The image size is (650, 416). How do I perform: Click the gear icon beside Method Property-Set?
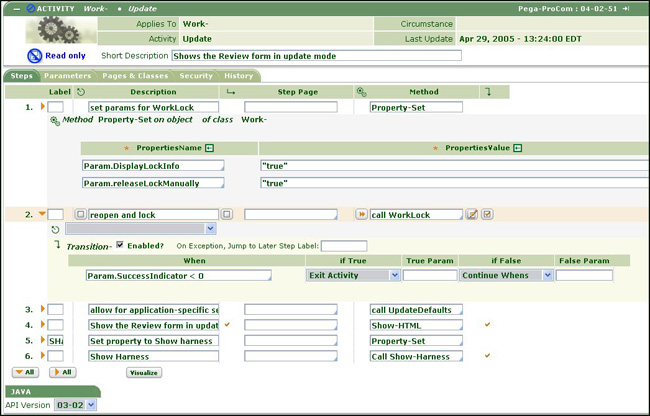point(55,121)
